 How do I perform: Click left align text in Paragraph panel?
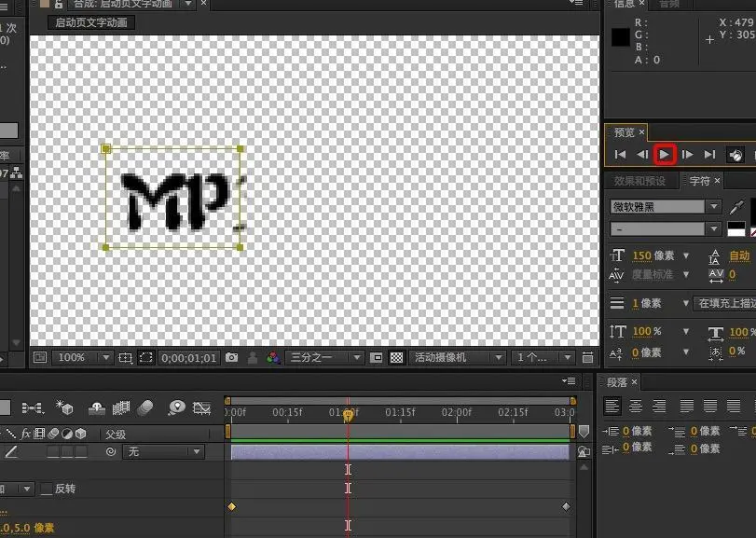612,406
